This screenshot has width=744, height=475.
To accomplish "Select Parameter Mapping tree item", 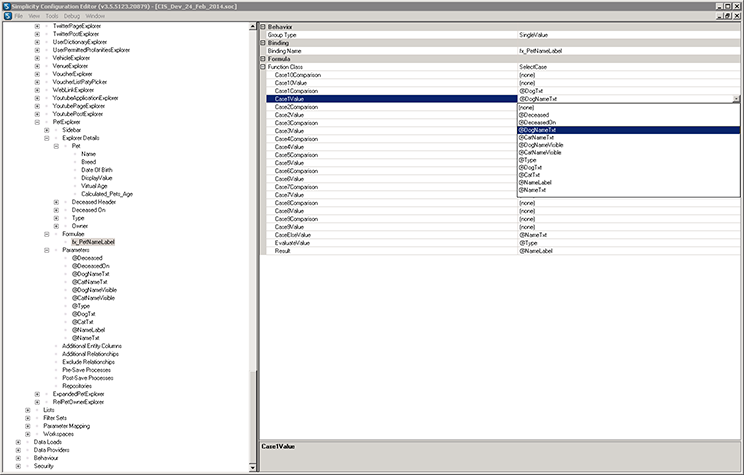I will coord(66,426).
